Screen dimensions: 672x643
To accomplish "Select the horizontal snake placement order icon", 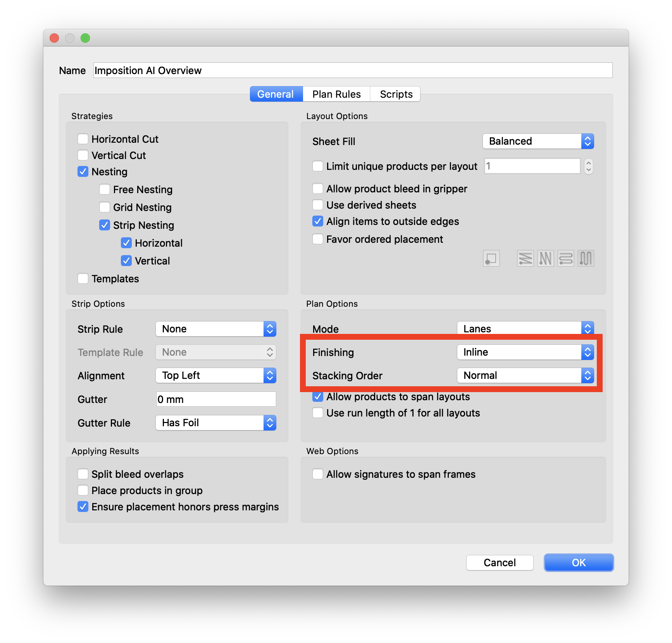I will (x=565, y=258).
